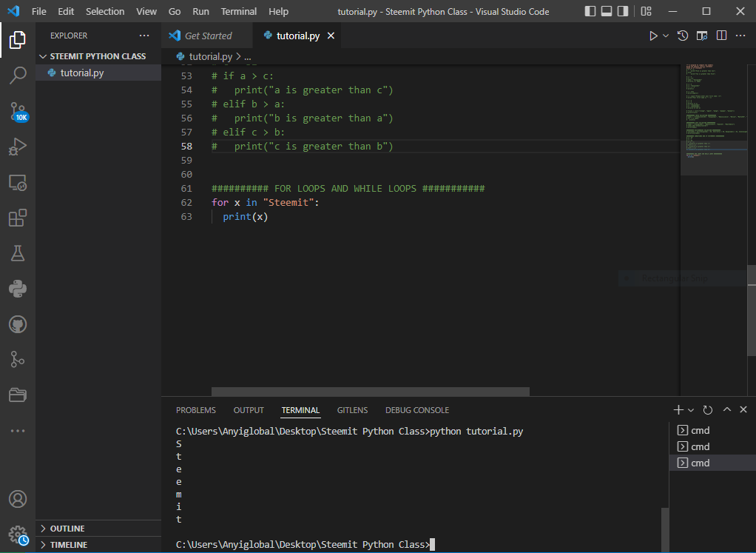Screen dimensions: 756x553
Task: Open the Testing flask icon
Action: [x=18, y=253]
